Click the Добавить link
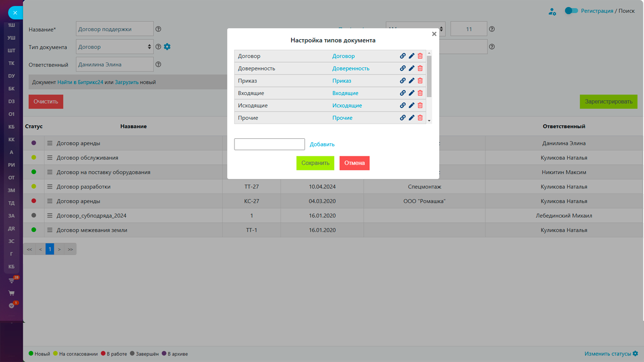The image size is (644, 362). (x=322, y=144)
